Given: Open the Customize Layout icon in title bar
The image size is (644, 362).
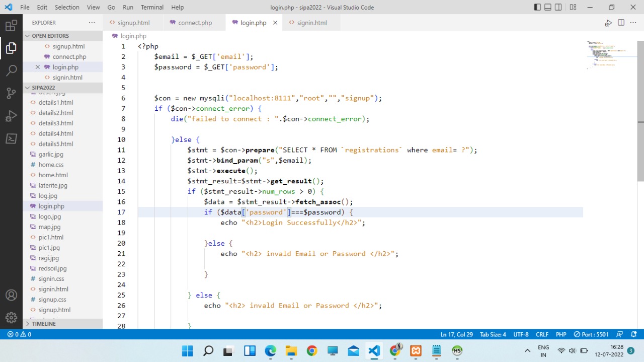Looking at the screenshot, I should pos(573,7).
